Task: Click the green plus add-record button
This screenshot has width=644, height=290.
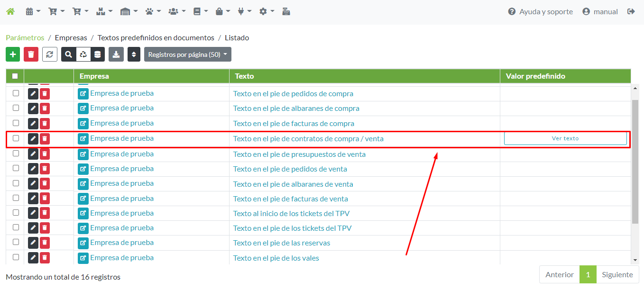Action: 13,54
